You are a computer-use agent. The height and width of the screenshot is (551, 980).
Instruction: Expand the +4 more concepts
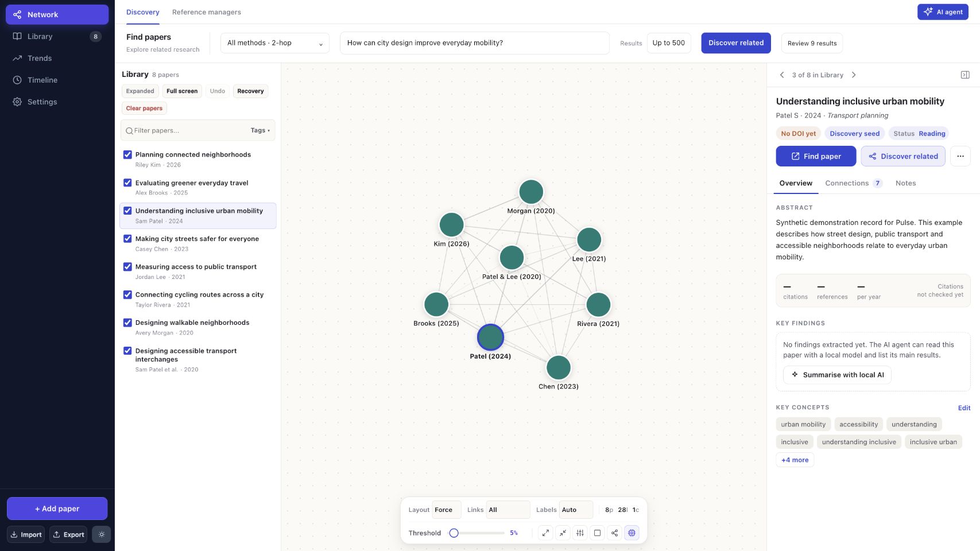[x=795, y=460]
